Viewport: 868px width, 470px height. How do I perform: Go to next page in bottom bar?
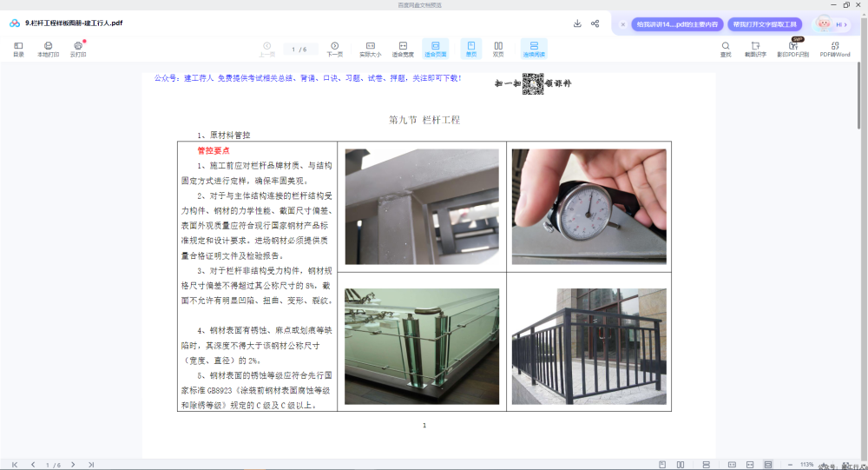coord(73,465)
